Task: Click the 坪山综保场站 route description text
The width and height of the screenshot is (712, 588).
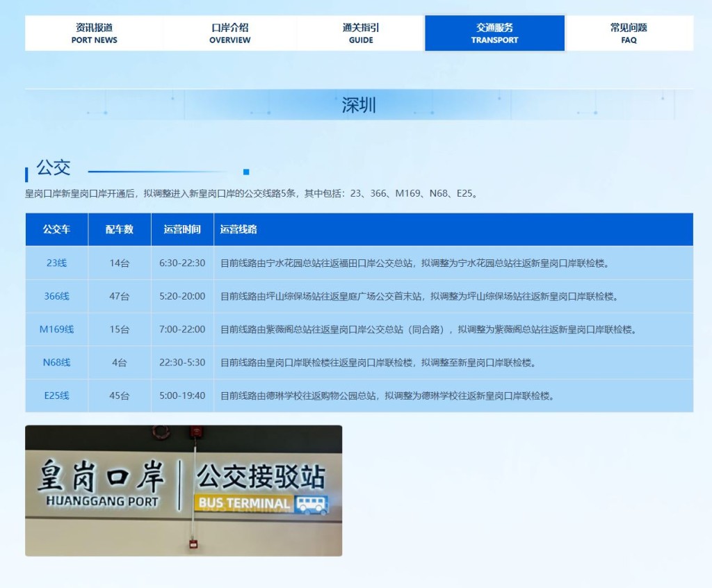Action: (x=421, y=297)
